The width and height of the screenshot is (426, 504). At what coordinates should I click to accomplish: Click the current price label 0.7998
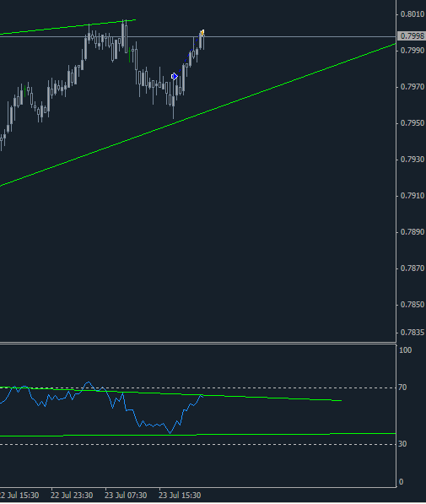412,36
